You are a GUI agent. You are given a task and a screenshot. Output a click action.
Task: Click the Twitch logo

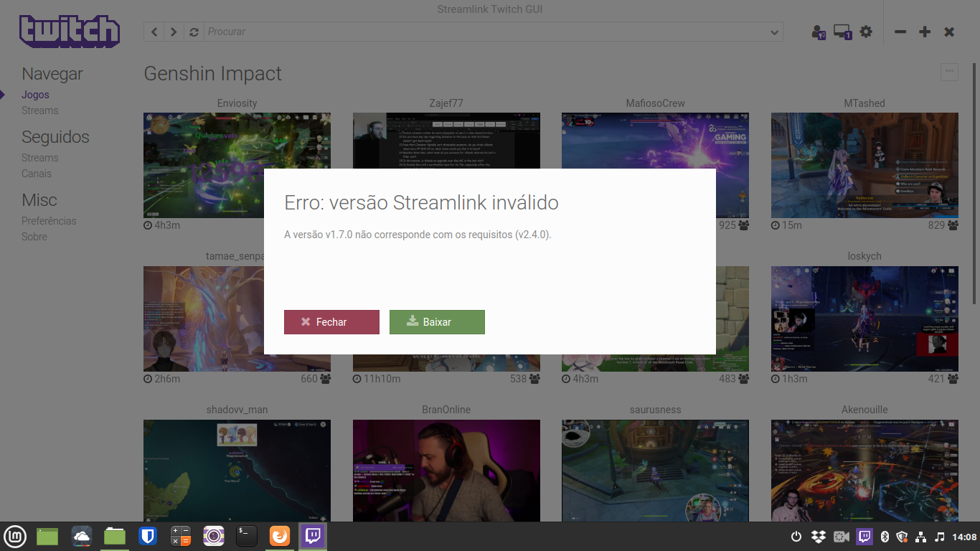pos(70,32)
